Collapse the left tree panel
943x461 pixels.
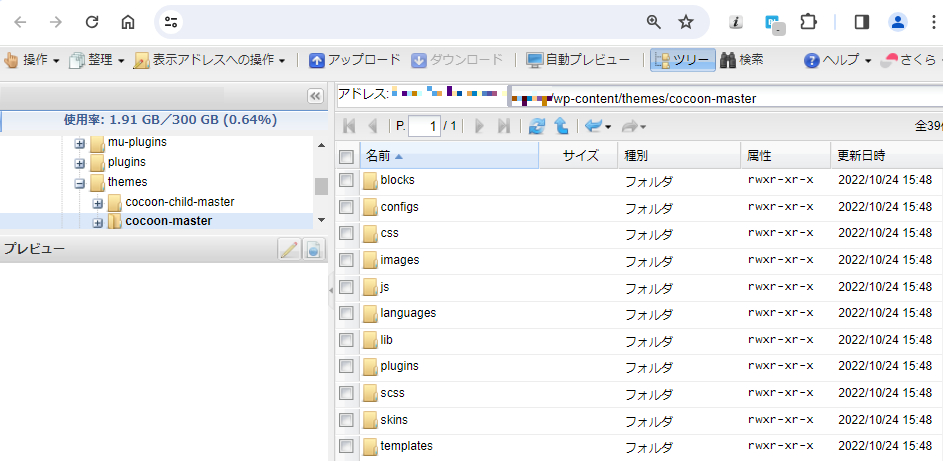[x=315, y=96]
